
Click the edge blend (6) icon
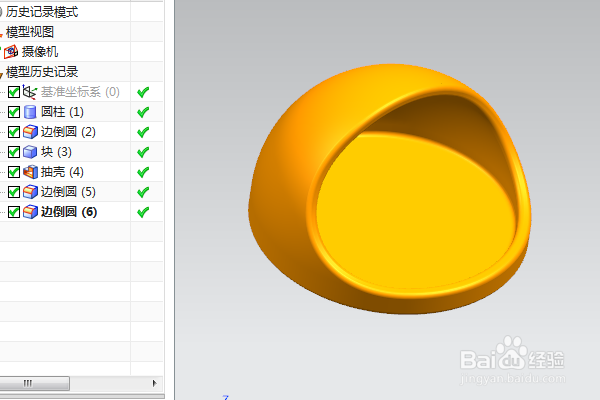(x=30, y=212)
